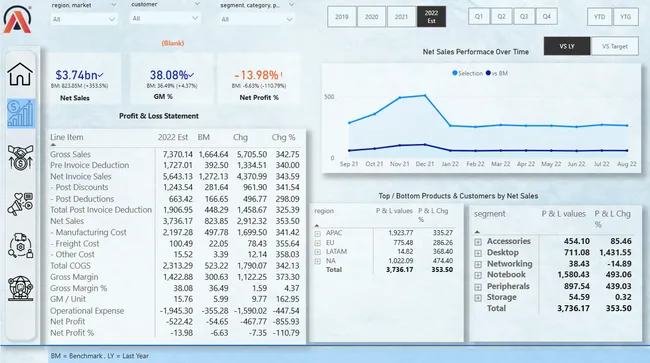Image resolution: width=650 pixels, height=363 pixels.
Task: Select the 2022 Est year button
Action: [431, 17]
